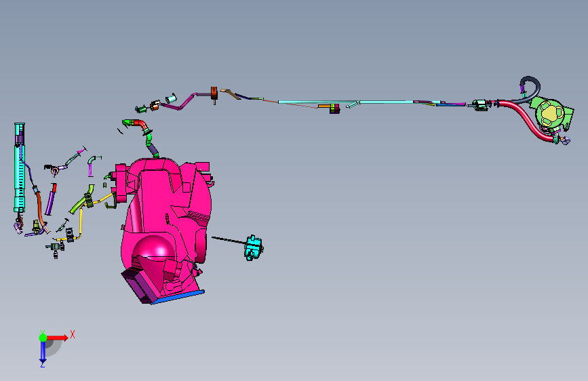
Task: Click the red X axis arrow of the triad
Action: (58, 338)
